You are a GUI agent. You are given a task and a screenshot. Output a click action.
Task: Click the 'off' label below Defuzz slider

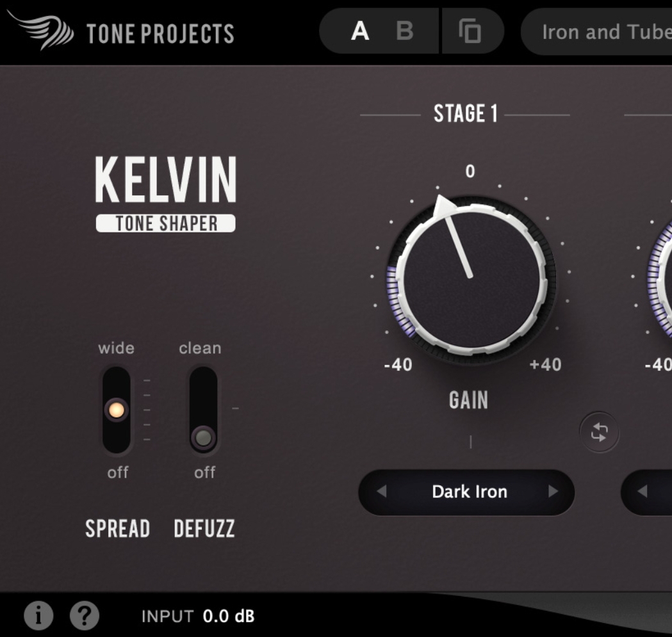click(x=205, y=472)
